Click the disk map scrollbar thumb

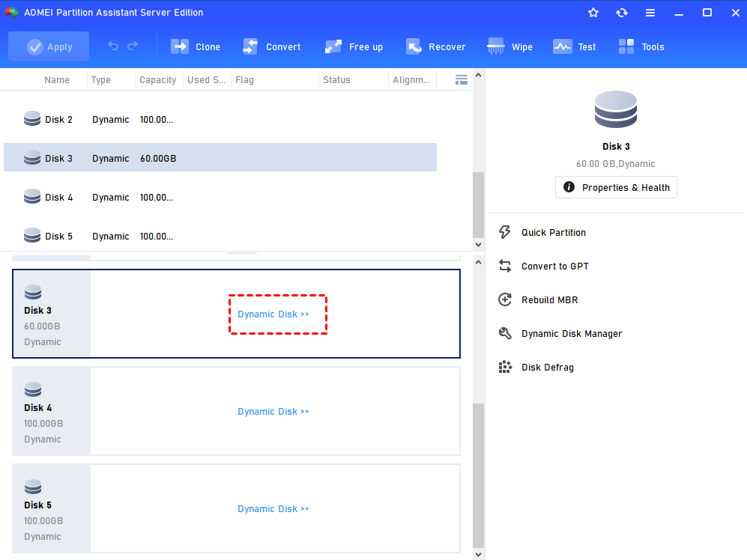[478, 475]
